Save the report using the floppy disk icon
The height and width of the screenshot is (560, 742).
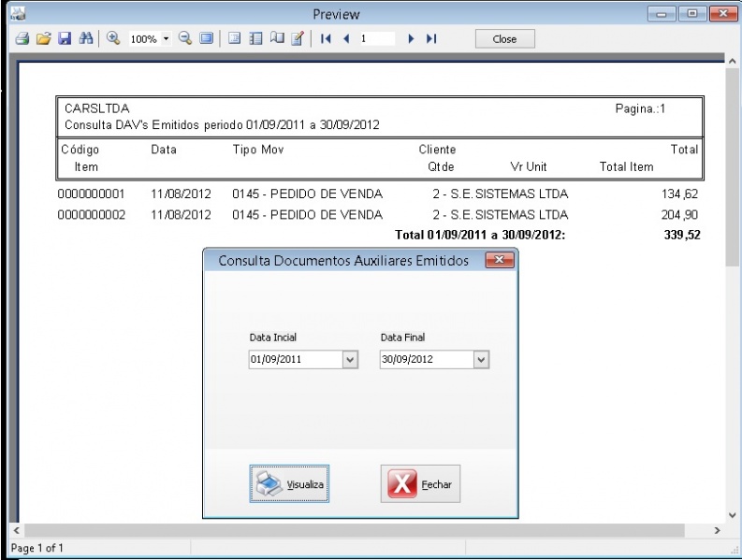point(64,39)
